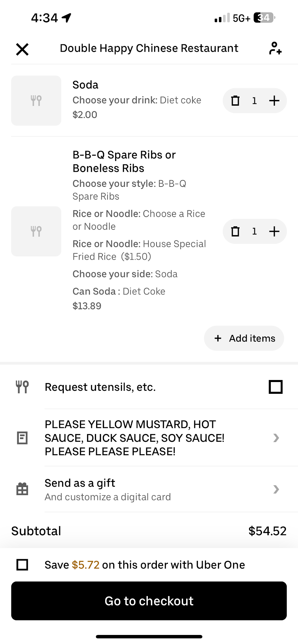Open the B-B-Q Spare Ribs thumbnail
The height and width of the screenshot is (644, 298).
36,231
